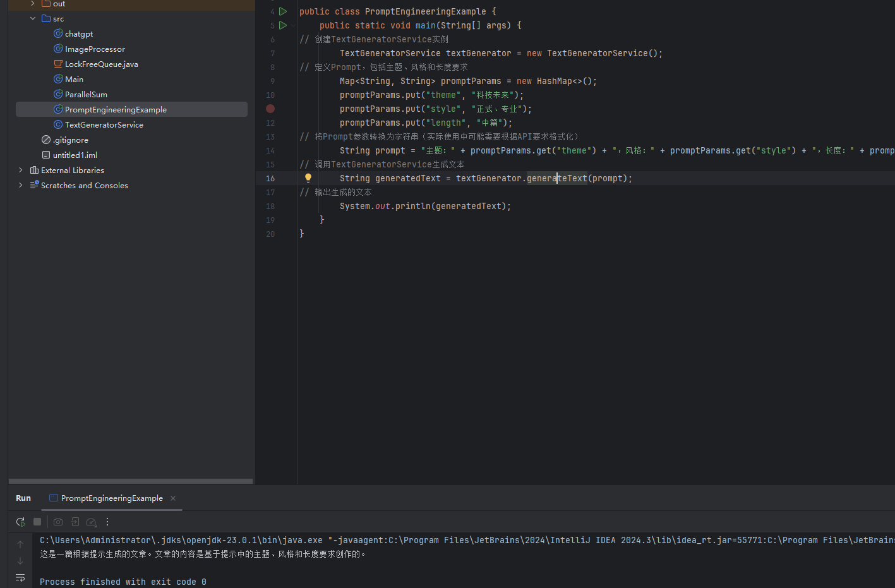Click the yellow lightbulb quick-fix icon
Viewport: 895px width, 588px height.
coord(308,178)
